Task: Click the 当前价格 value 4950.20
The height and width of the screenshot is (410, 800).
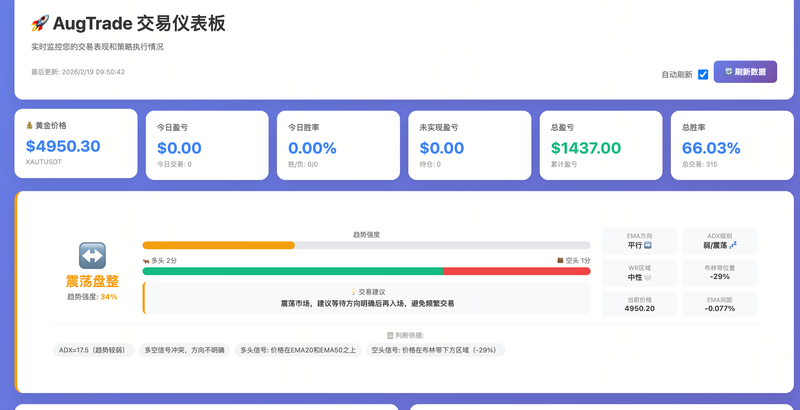Action: tap(639, 309)
